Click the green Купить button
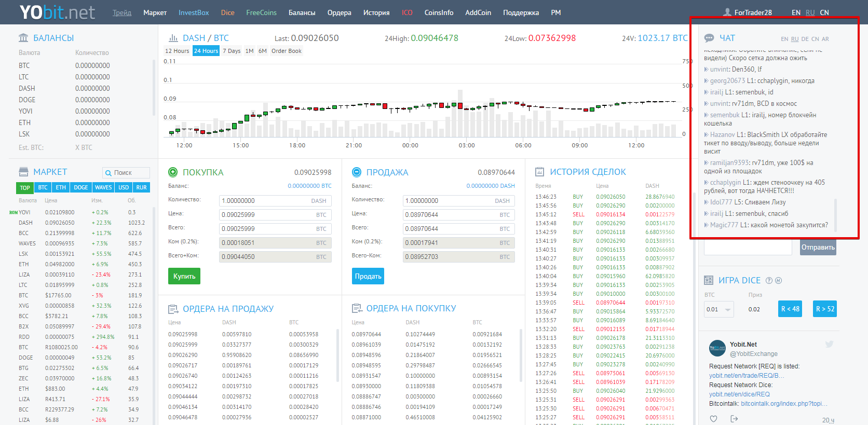The width and height of the screenshot is (868, 425). click(184, 276)
